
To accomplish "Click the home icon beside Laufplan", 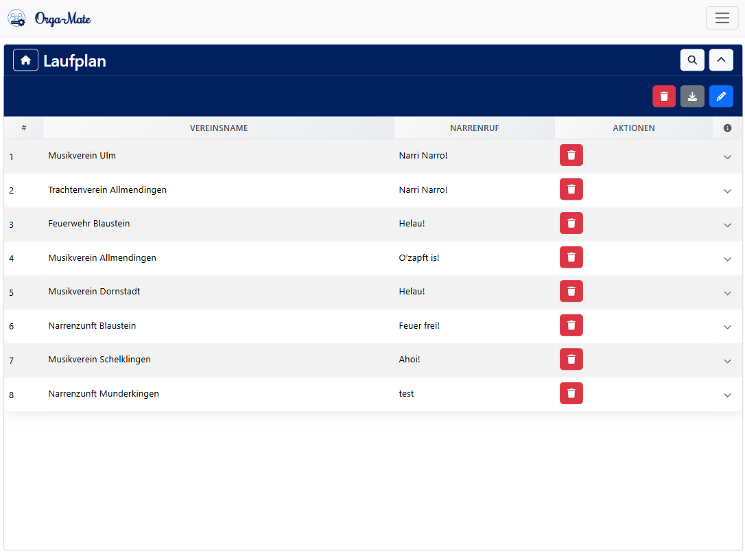I will click(x=25, y=60).
